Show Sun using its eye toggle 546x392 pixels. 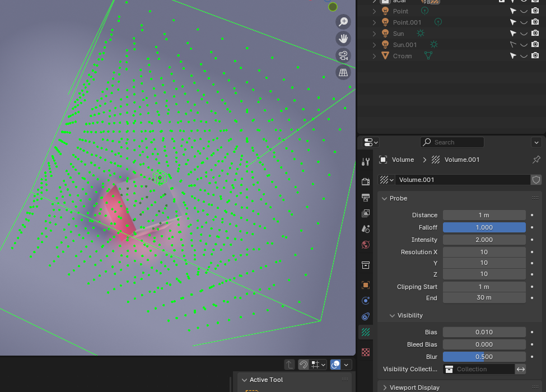pos(524,34)
